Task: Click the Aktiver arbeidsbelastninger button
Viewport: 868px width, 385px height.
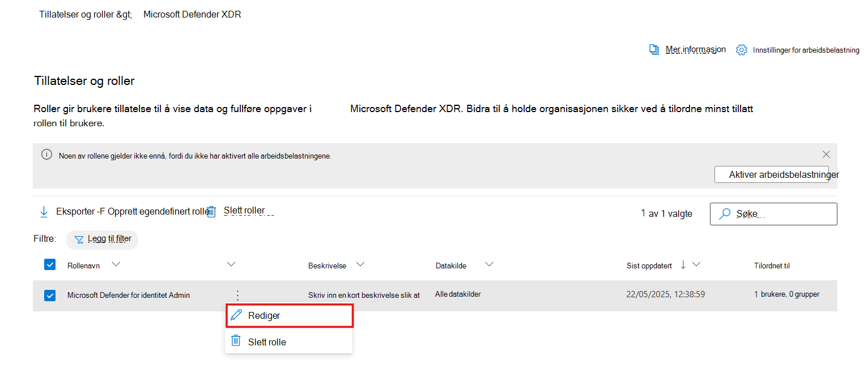Action: tap(772, 174)
